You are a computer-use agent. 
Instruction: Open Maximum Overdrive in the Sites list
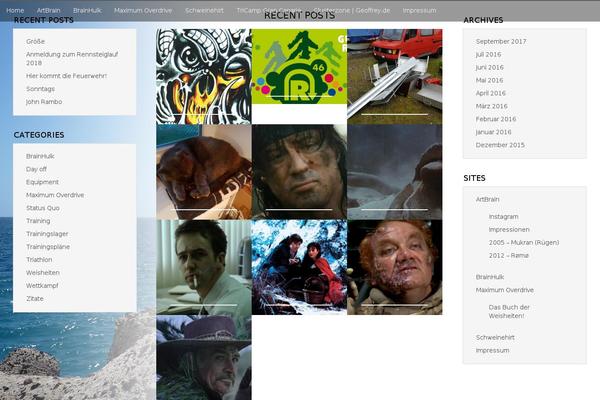tap(505, 290)
